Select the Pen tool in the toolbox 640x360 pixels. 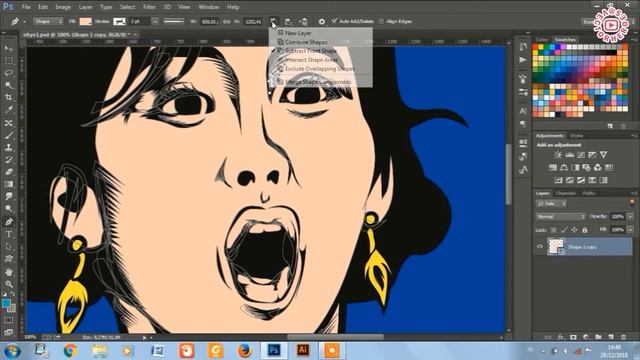tap(9, 222)
